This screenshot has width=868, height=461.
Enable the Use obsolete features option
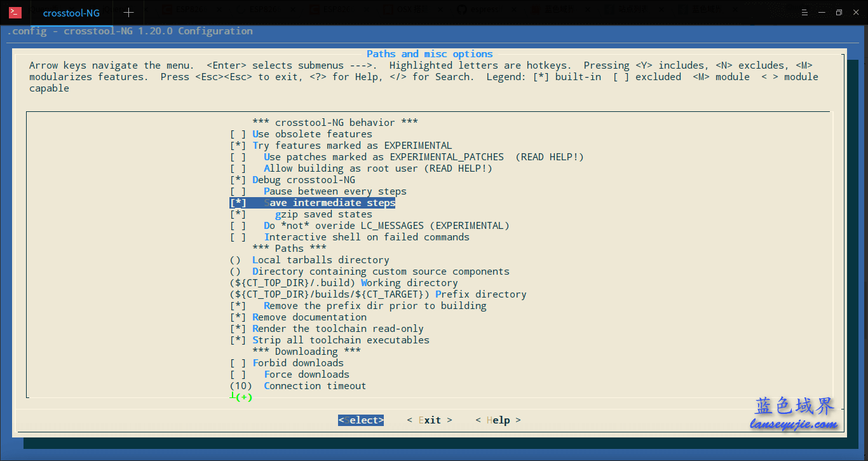[x=301, y=134]
